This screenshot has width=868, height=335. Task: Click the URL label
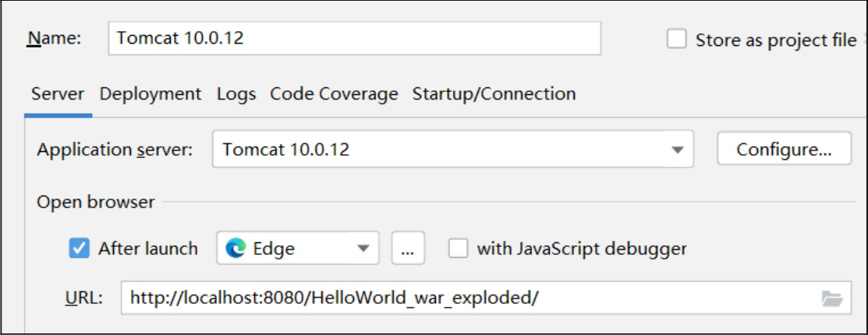coord(83,298)
